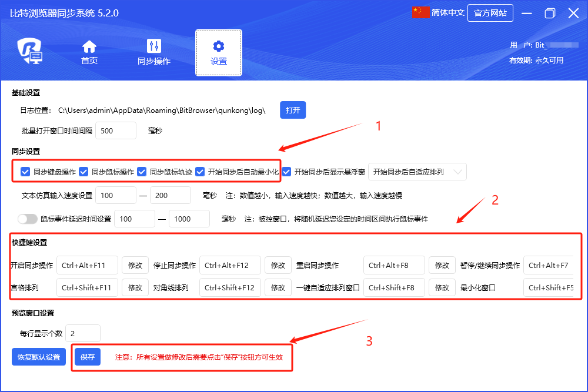
Task: Disable 开始同步后自动最小化 checkbox
Action: click(x=200, y=172)
